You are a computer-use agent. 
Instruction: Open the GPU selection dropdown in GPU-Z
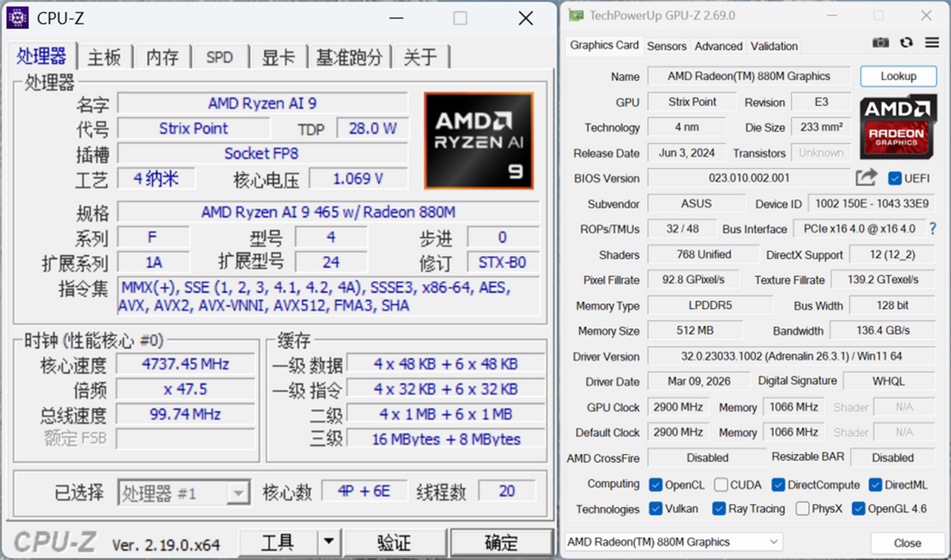[x=673, y=542]
